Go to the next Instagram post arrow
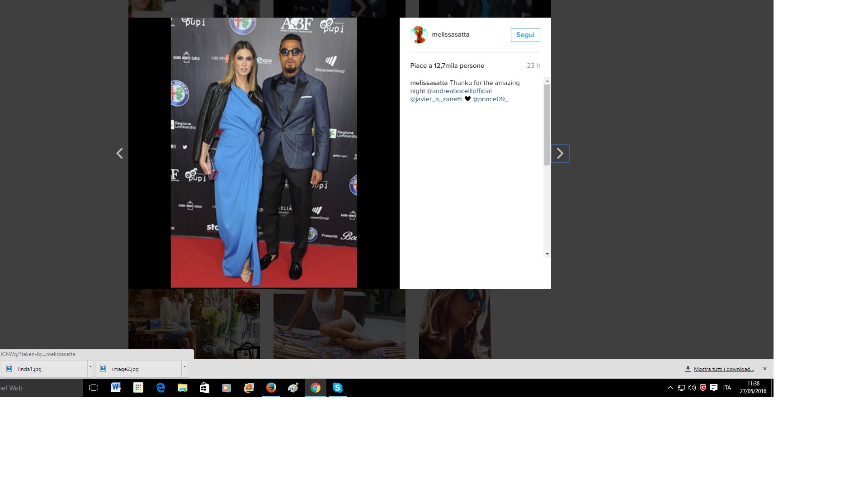 click(x=560, y=154)
